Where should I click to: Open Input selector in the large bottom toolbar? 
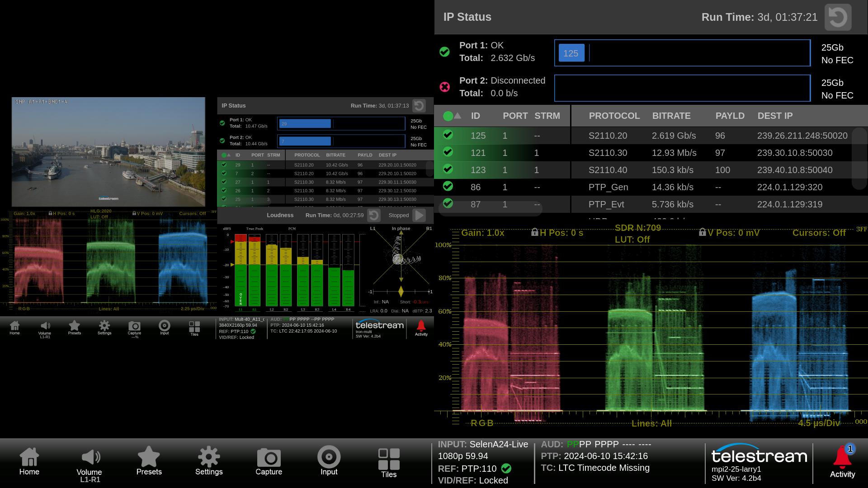[x=329, y=461]
